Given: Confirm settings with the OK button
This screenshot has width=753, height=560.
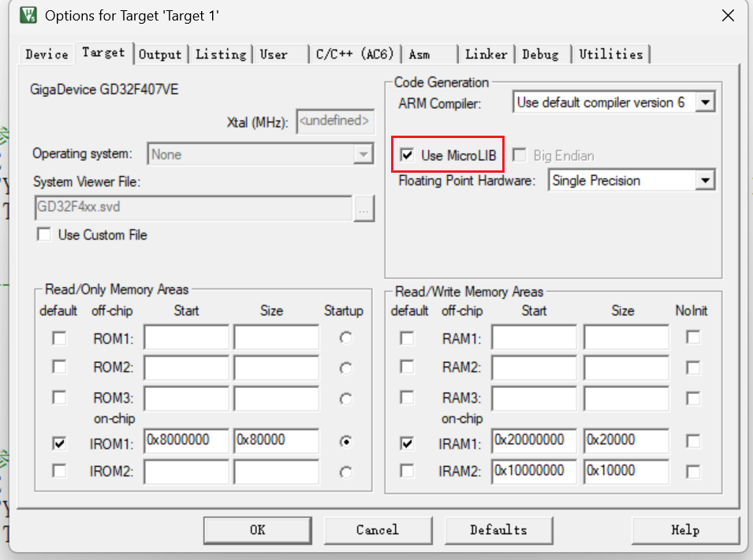Looking at the screenshot, I should tap(257, 530).
